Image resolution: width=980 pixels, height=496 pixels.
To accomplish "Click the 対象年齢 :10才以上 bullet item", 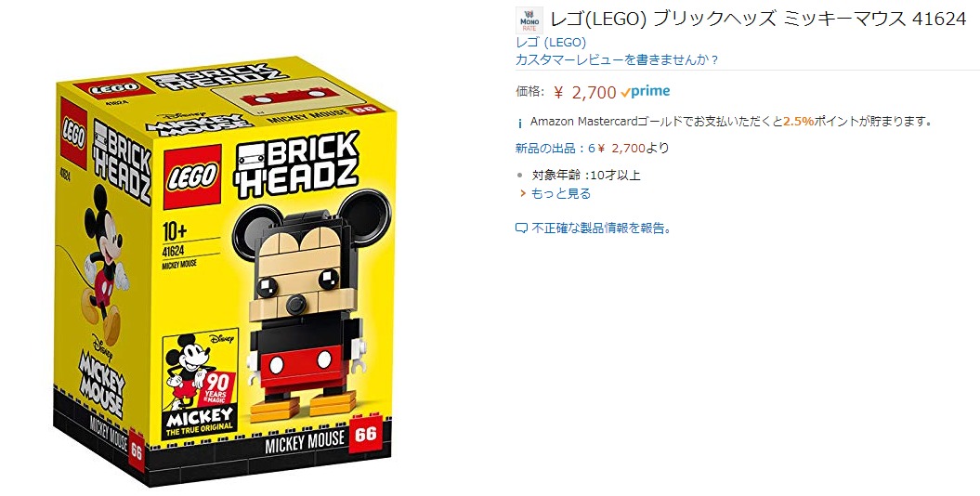I will click(x=585, y=175).
